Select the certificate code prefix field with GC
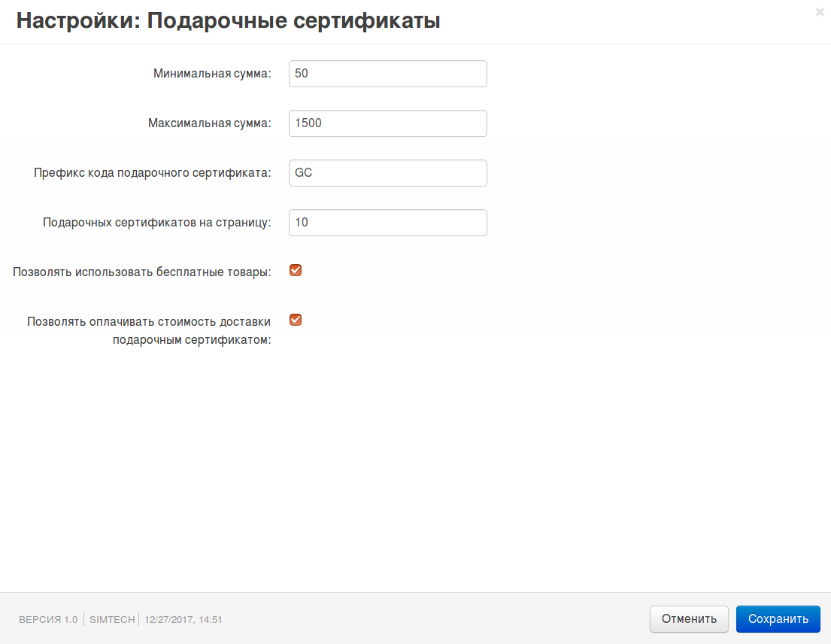 [387, 173]
